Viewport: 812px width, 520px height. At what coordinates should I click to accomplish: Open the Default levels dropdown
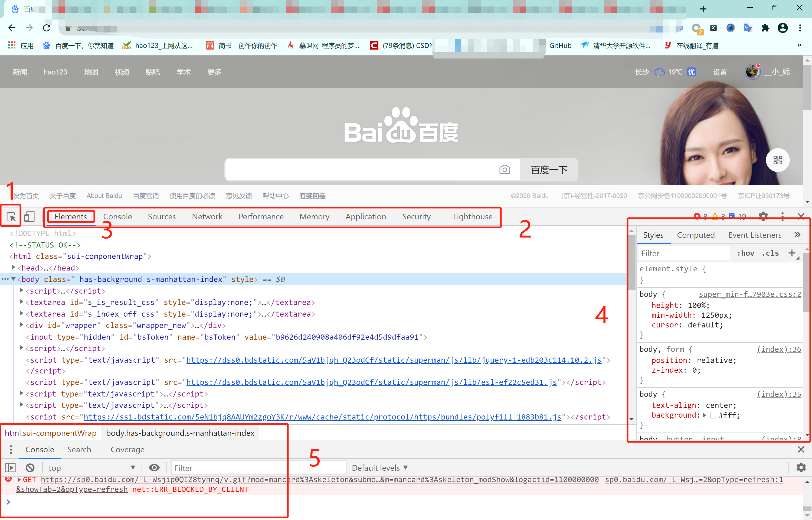[380, 468]
